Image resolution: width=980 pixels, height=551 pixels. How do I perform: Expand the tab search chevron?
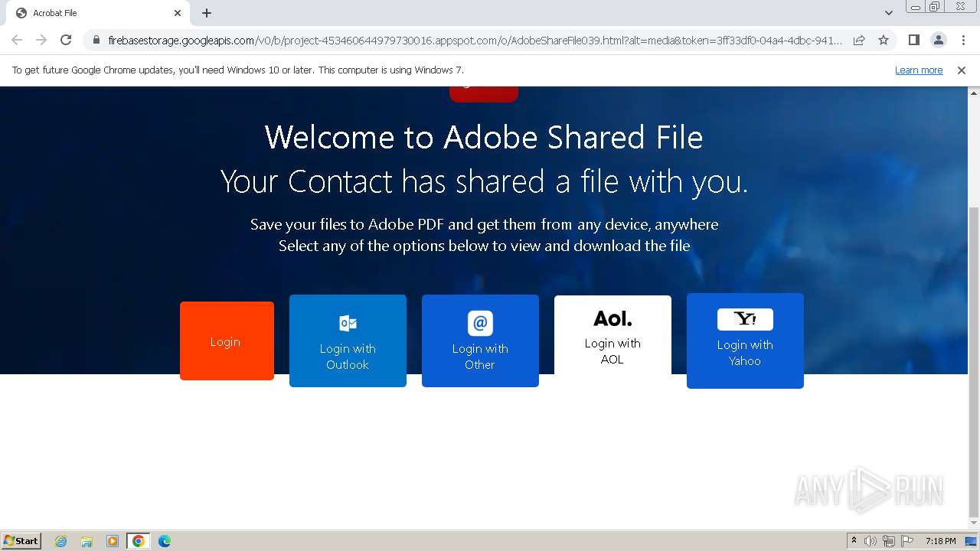click(x=889, y=13)
